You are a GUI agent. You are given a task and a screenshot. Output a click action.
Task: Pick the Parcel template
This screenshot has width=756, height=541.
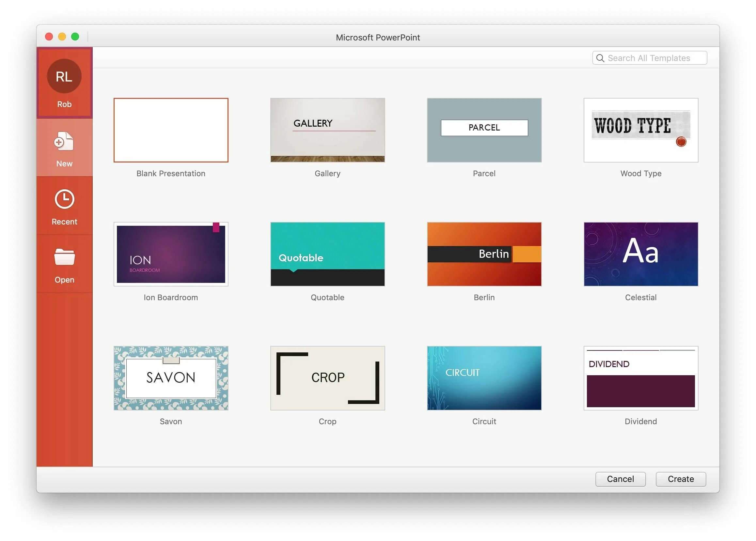click(484, 130)
